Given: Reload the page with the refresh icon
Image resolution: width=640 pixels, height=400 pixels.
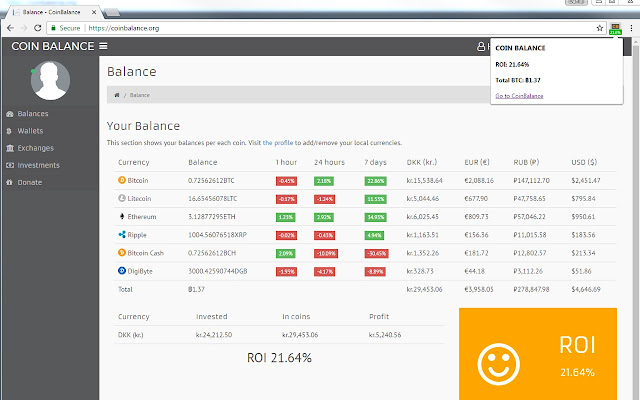Looking at the screenshot, I should pos(38,28).
